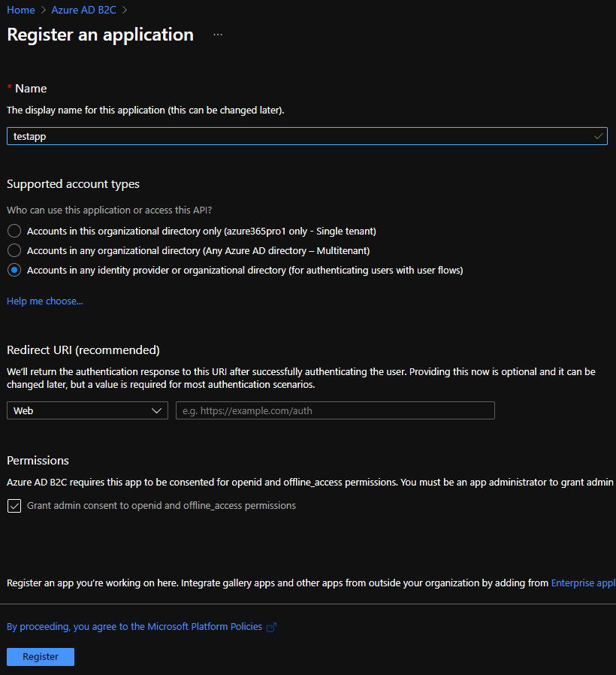Screen dimensions: 616x675
Task: Click breadcrumb chevron after Azure AD B2C
Action: pos(125,10)
